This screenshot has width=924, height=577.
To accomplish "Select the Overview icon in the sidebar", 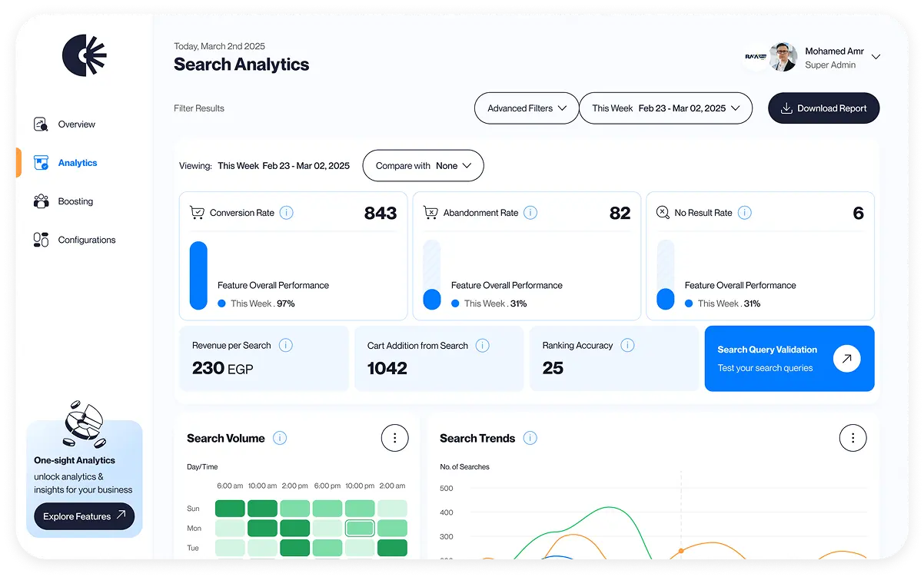I will tap(41, 124).
